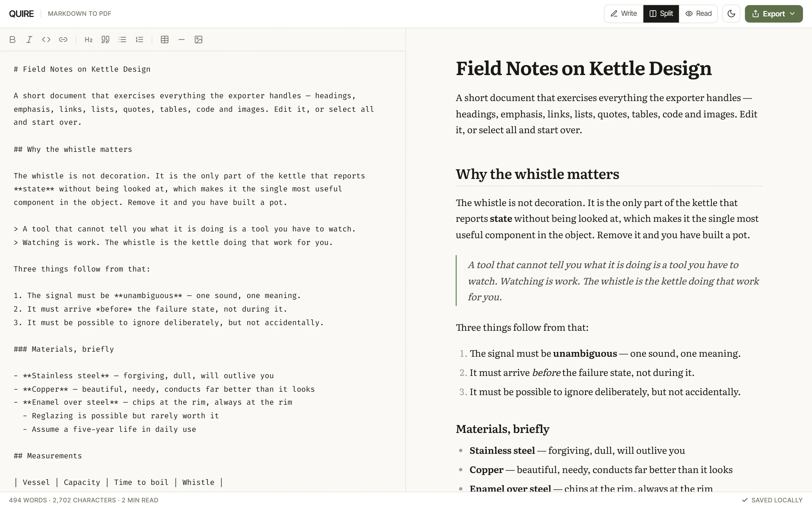This screenshot has height=508, width=812.
Task: Click the '### Materials, briefly' source line
Action: point(64,349)
